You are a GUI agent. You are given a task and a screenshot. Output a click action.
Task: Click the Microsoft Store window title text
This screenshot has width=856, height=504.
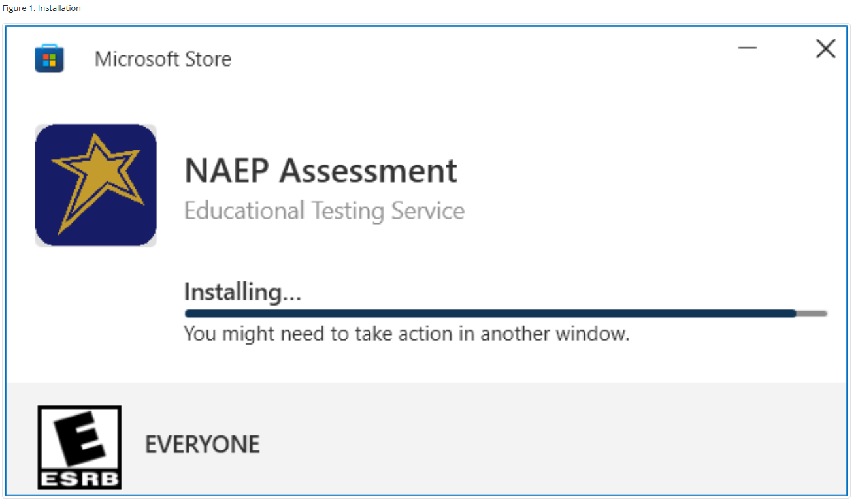pos(163,59)
